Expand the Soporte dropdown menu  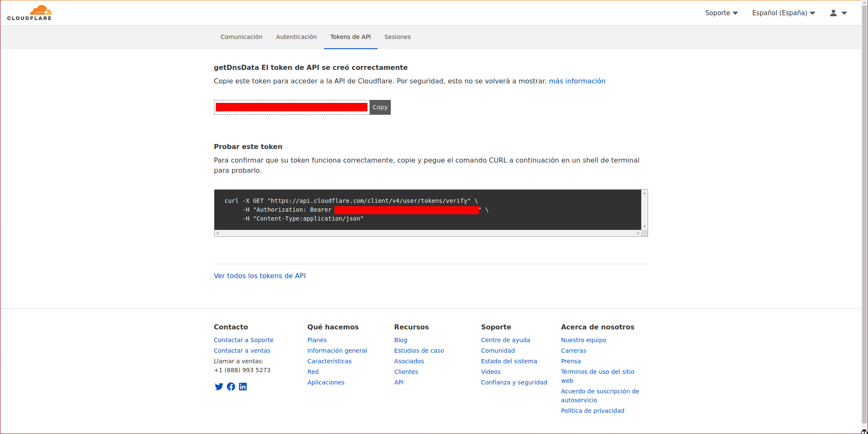click(721, 13)
